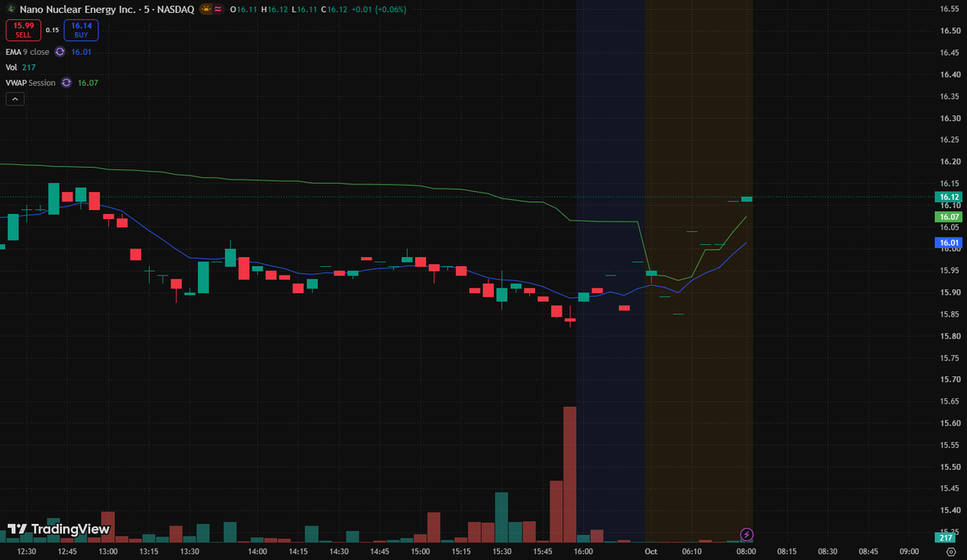The height and width of the screenshot is (560, 967).
Task: Click the 16.20 price scale label
Action: pos(948,162)
